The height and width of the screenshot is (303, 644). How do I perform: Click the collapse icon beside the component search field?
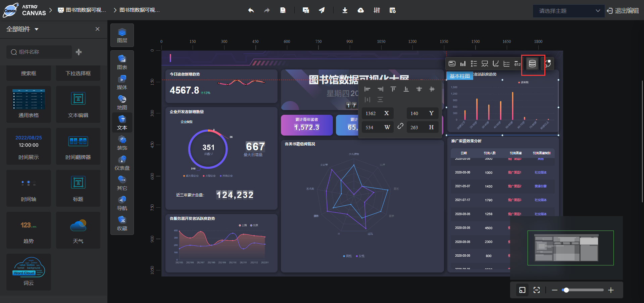point(79,52)
